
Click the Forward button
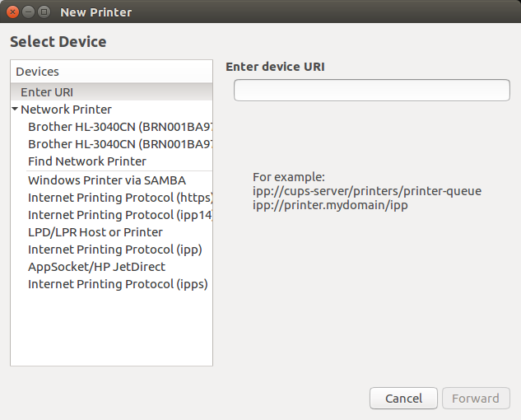pos(476,399)
